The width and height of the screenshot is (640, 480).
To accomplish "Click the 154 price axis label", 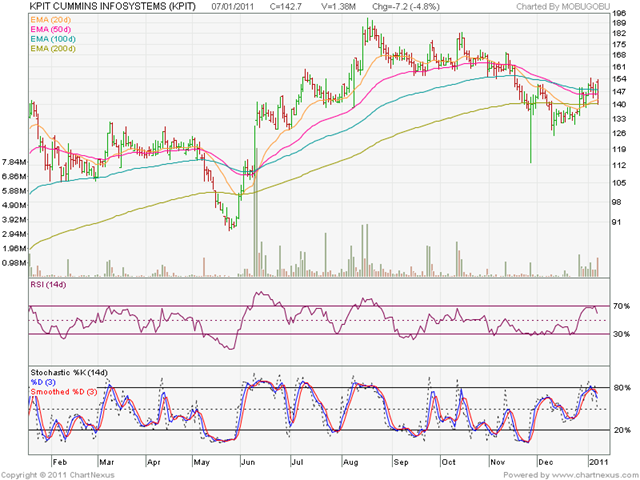I will click(619, 79).
